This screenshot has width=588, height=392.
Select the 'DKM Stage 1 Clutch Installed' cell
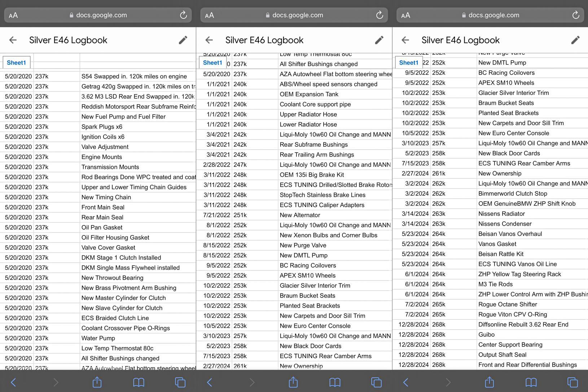tap(121, 257)
